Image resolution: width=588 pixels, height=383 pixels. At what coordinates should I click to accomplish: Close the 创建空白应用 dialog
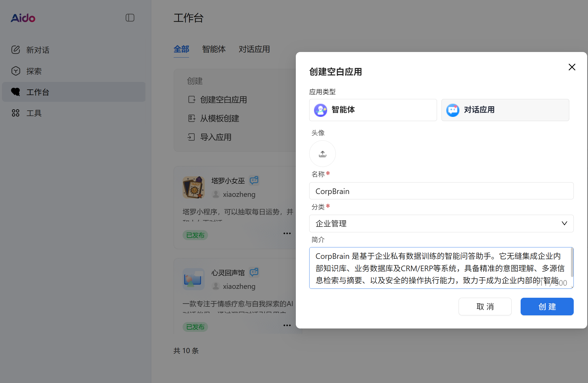pyautogui.click(x=572, y=67)
